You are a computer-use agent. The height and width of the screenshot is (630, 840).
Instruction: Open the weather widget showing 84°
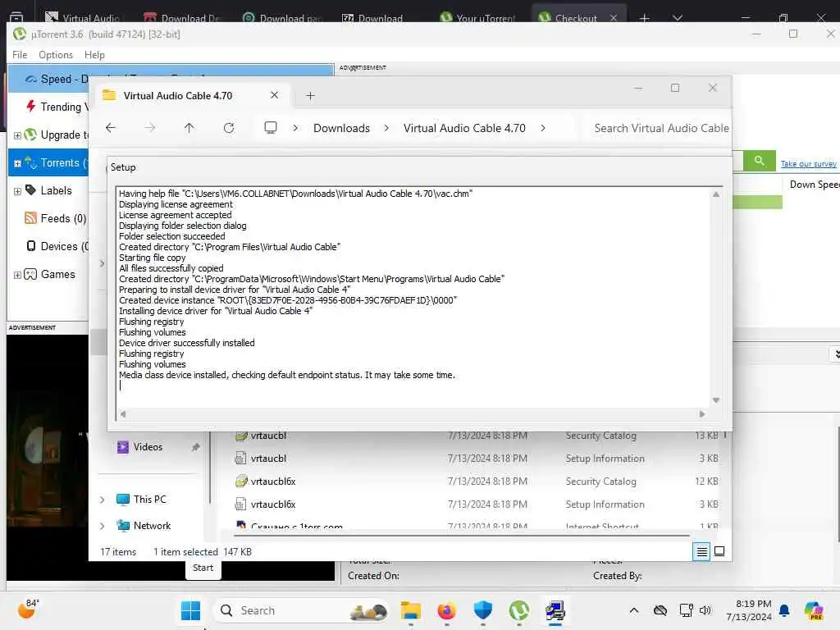[28, 609]
